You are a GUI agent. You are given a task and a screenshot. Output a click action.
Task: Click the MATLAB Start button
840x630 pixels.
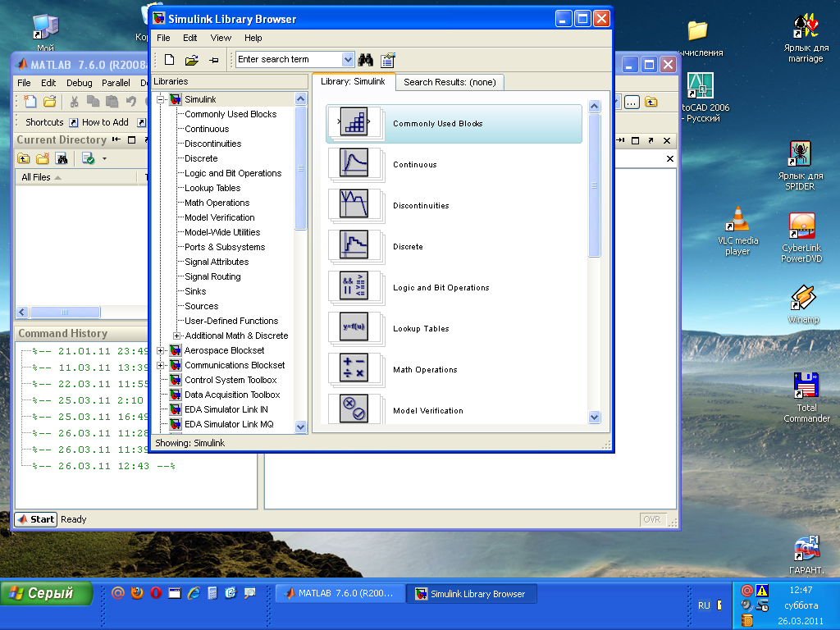[x=35, y=519]
